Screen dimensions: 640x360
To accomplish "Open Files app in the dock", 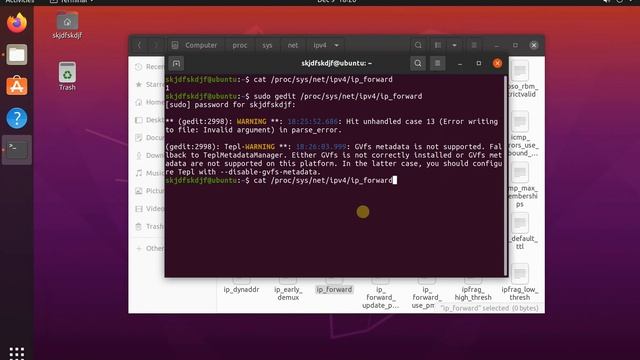I will (x=17, y=55).
